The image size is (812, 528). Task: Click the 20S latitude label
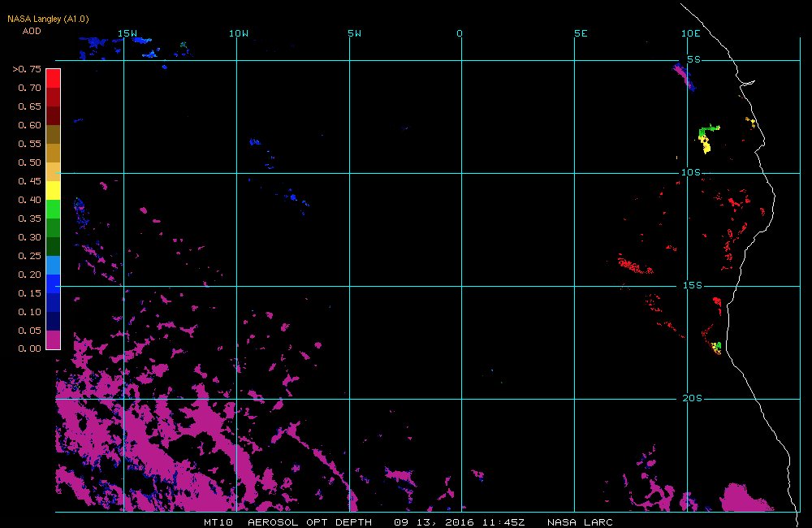click(693, 399)
